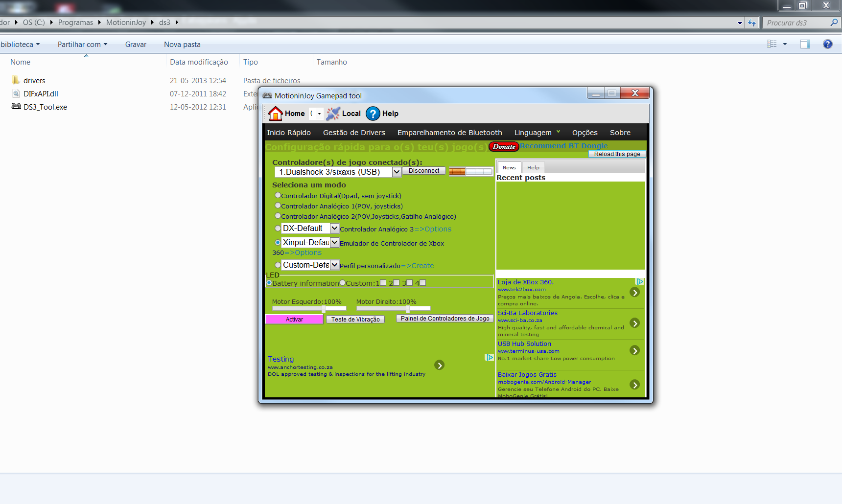
Task: Click arrow icon of USB Hub Solution ad
Action: click(635, 350)
